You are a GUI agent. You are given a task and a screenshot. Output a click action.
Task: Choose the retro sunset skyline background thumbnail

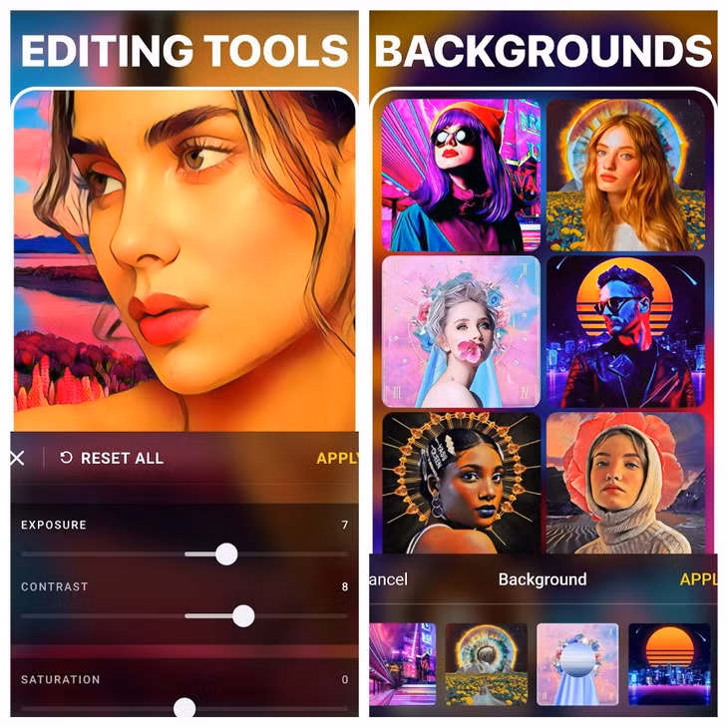click(669, 664)
